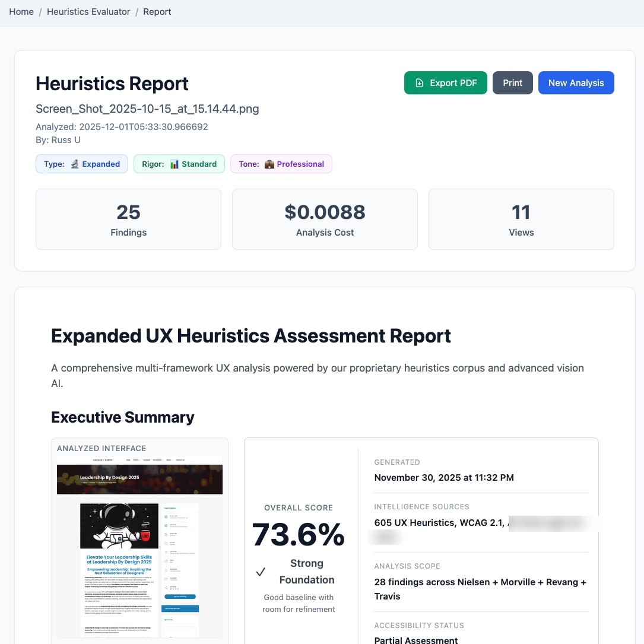
Task: Click the Expanded UX Heuristics Assessment Report title
Action: pyautogui.click(x=250, y=336)
